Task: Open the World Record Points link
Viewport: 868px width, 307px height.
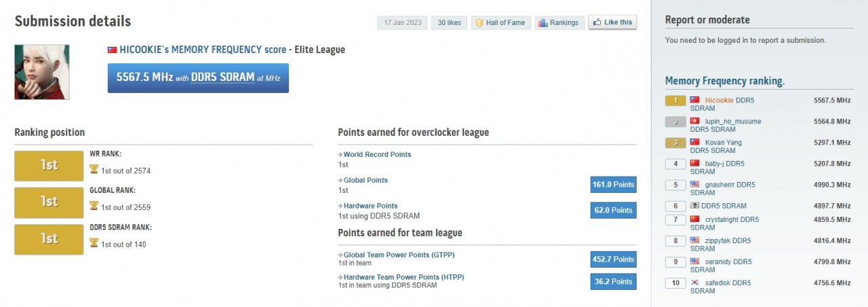Action: click(x=377, y=155)
